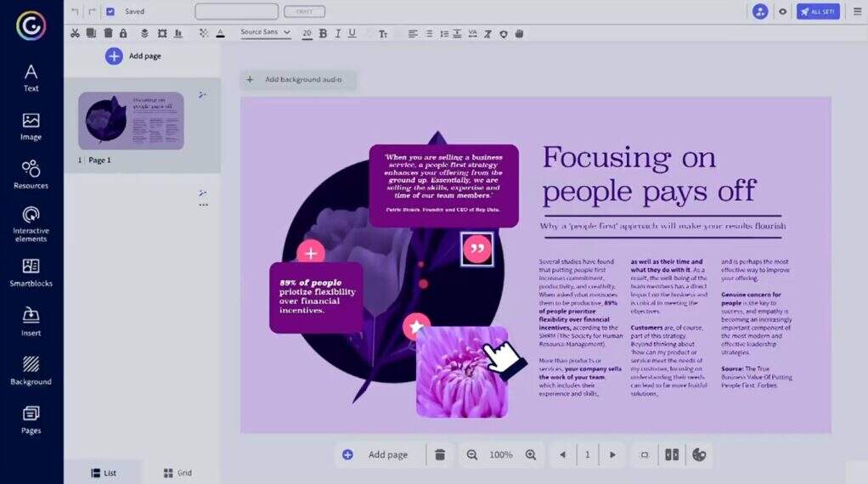Switch to the List view tab

click(x=104, y=473)
